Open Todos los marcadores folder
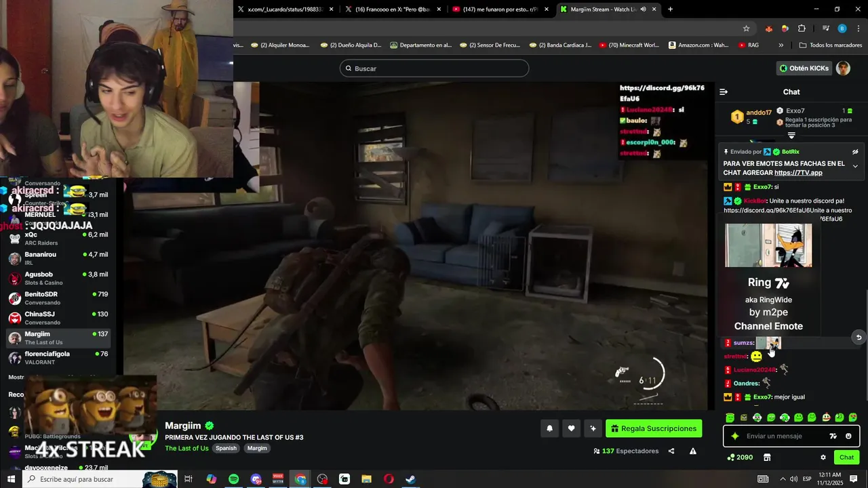The height and width of the screenshot is (488, 868). pos(831,45)
